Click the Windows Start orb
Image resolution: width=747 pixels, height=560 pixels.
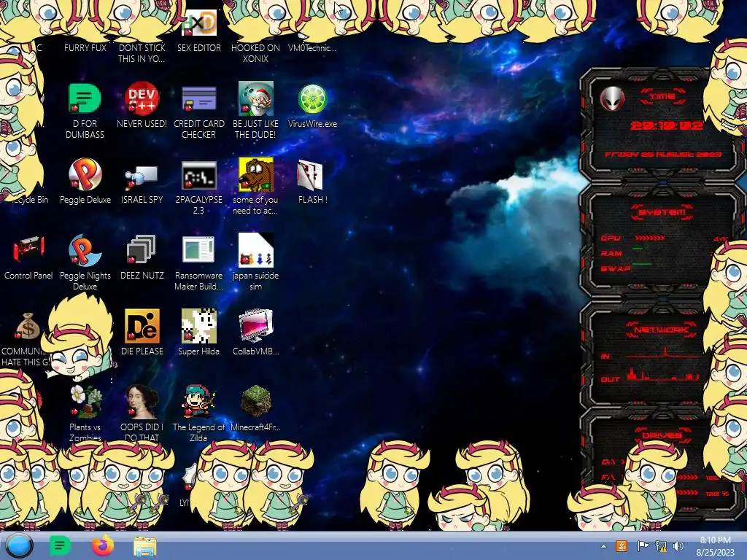(x=20, y=545)
